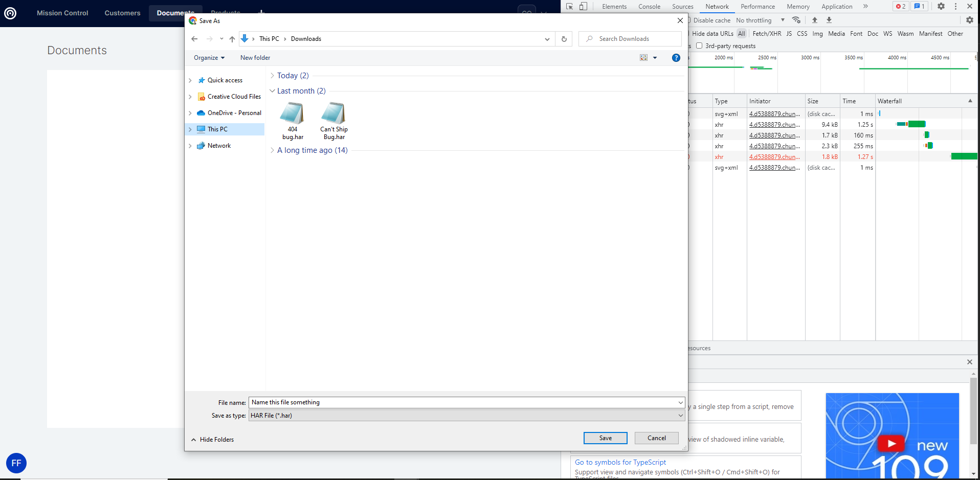Click the inspect element picker icon
Screen dimensions: 980x480
(x=569, y=7)
